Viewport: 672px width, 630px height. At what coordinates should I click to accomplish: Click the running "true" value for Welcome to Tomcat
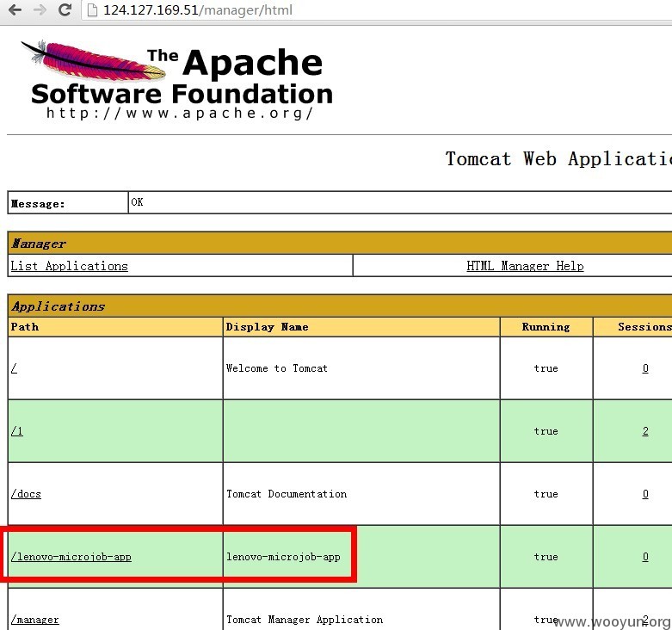(546, 368)
